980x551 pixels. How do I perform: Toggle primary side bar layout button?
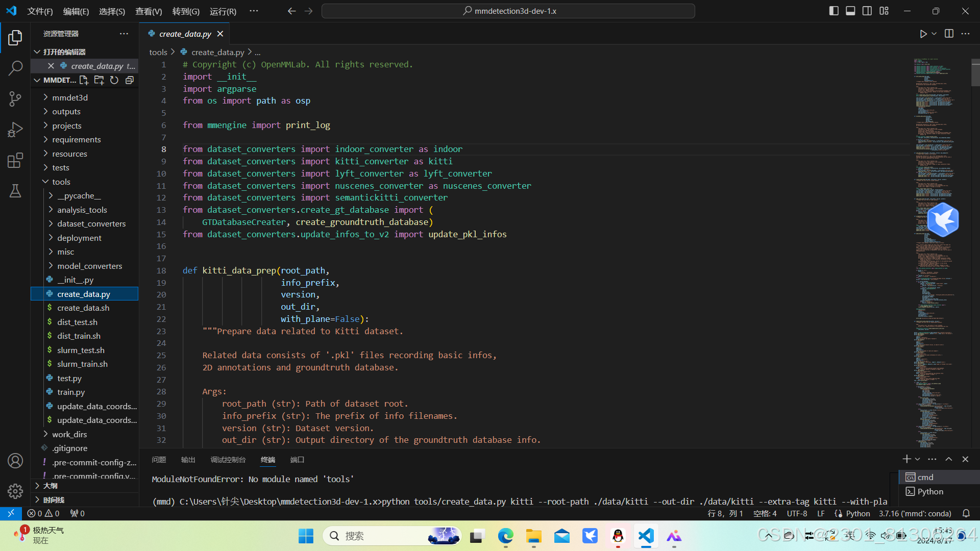834,11
